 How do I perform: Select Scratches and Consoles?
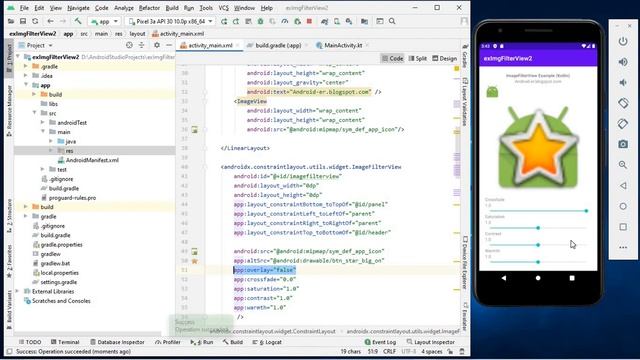(x=61, y=301)
